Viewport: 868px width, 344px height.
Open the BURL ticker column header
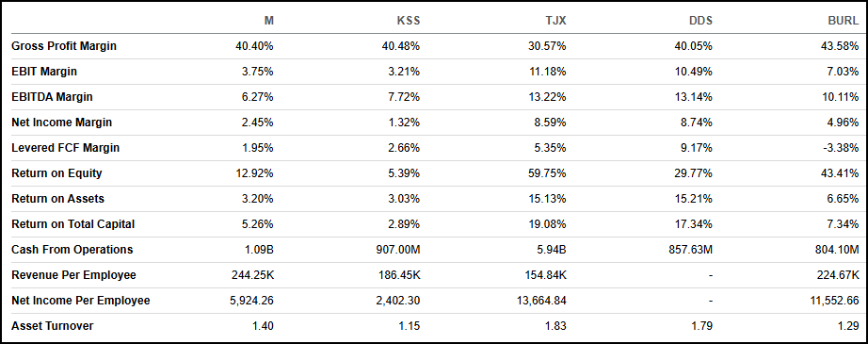[x=844, y=21]
